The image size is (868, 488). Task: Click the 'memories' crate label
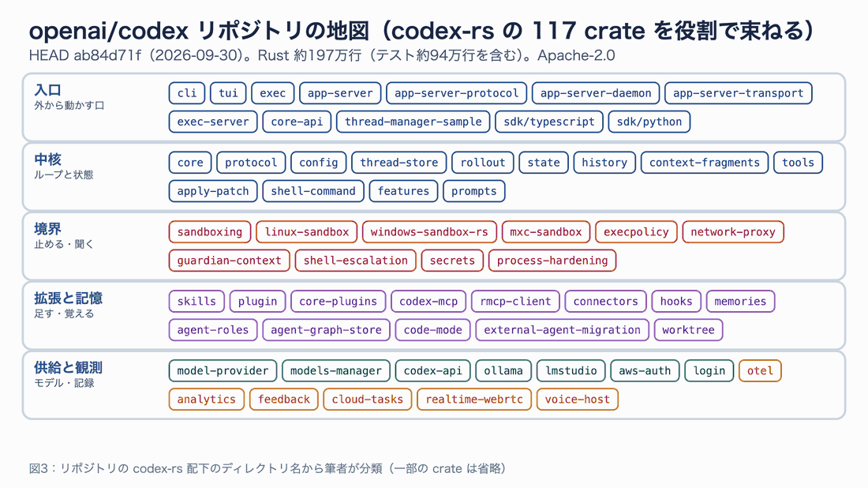pyautogui.click(x=740, y=302)
